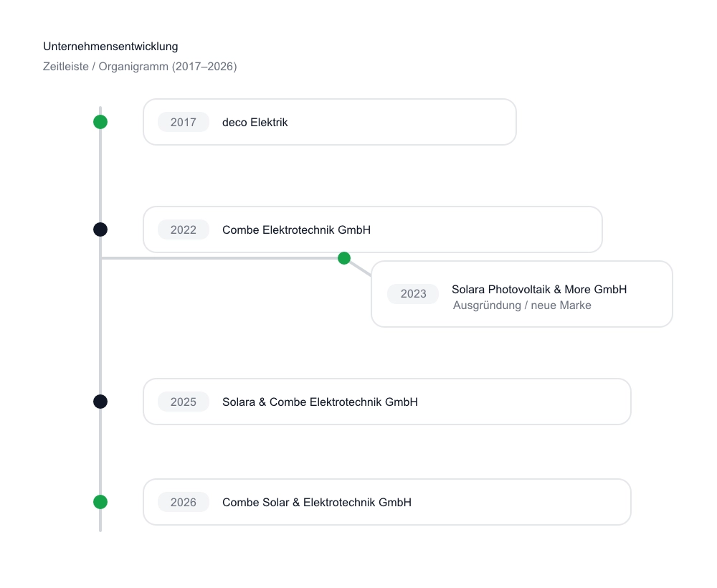The height and width of the screenshot is (588, 717).
Task: Open Solara & Combe Elektrotechnik GmbH entry
Action: coord(320,402)
